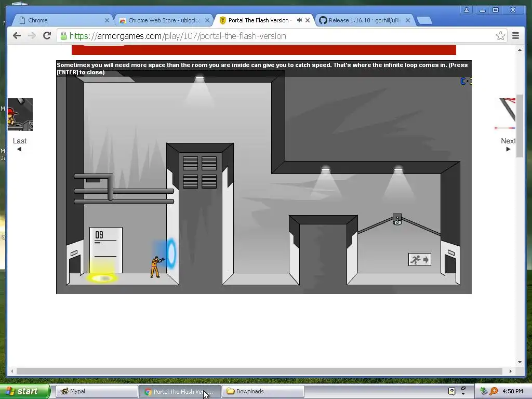The image size is (532, 399).
Task: Click the horizontal scrollbar right arrow
Action: click(x=510, y=371)
